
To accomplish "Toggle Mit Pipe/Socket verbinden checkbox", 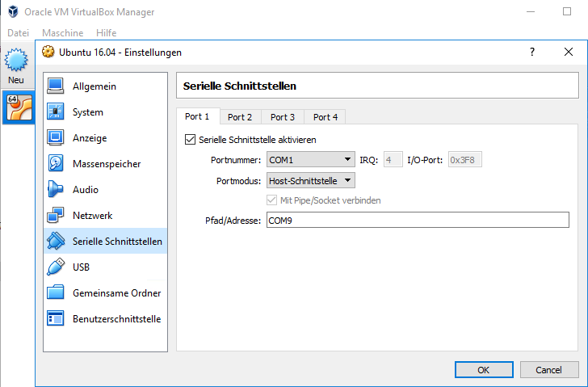I will [x=271, y=200].
